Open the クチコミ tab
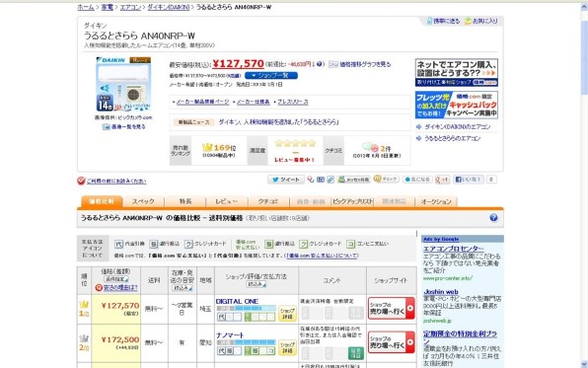This screenshot has height=368, width=588. click(268, 202)
